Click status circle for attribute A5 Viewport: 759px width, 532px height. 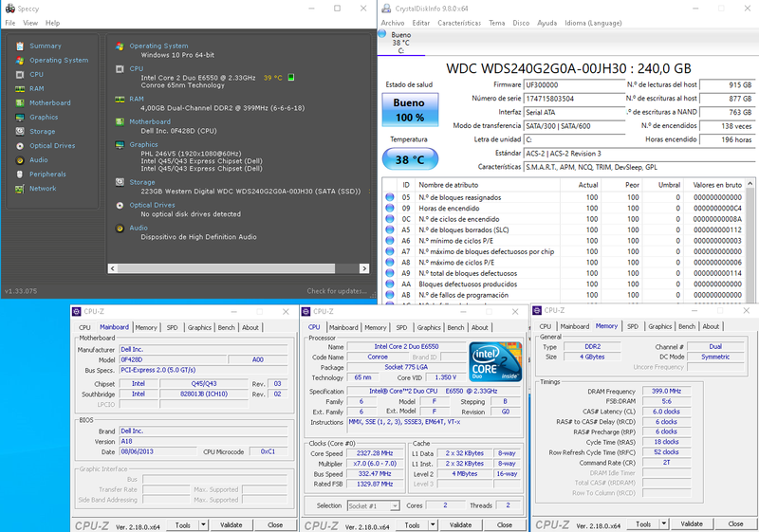pyautogui.click(x=390, y=229)
